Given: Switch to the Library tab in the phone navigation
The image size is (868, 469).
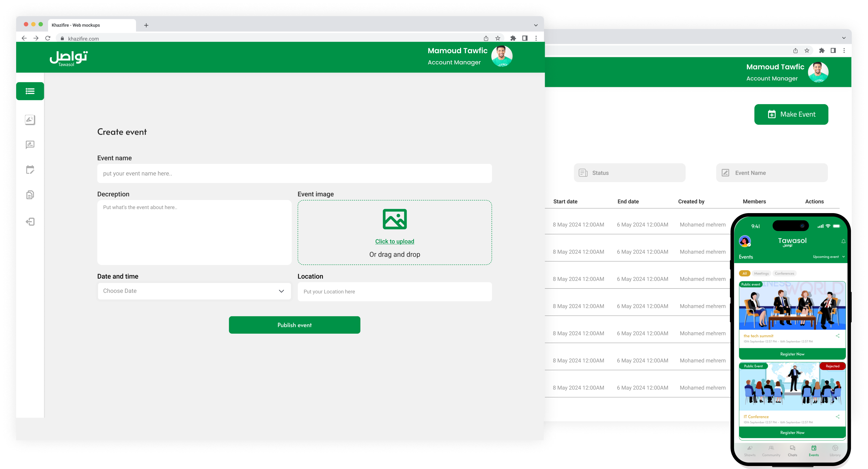Looking at the screenshot, I should click(x=835, y=451).
